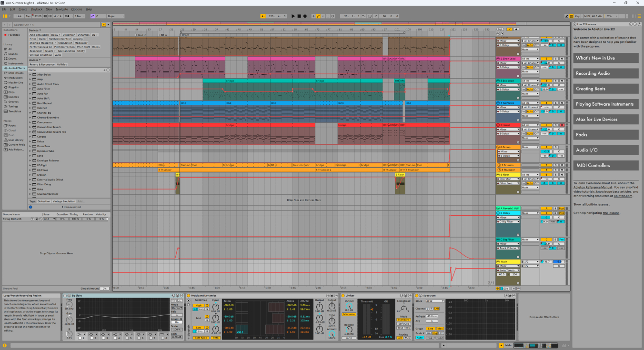Open the Edit menu

coord(12,9)
